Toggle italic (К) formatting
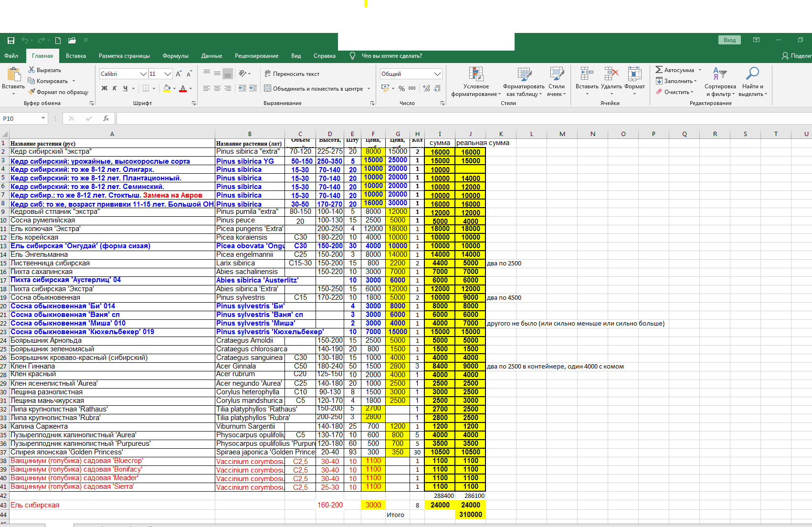Screen dimensions: 812x527 115,88
